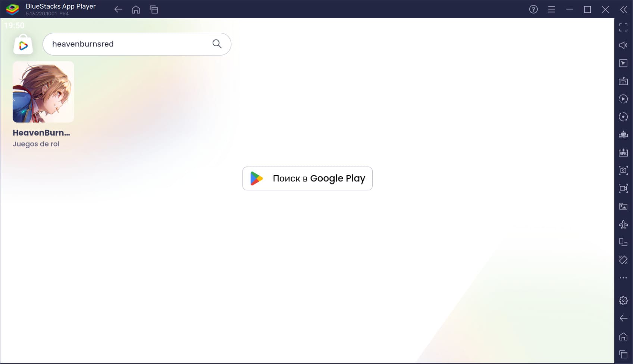Open recent apps from sidebar bottom
The width and height of the screenshot is (633, 364).
click(x=623, y=354)
